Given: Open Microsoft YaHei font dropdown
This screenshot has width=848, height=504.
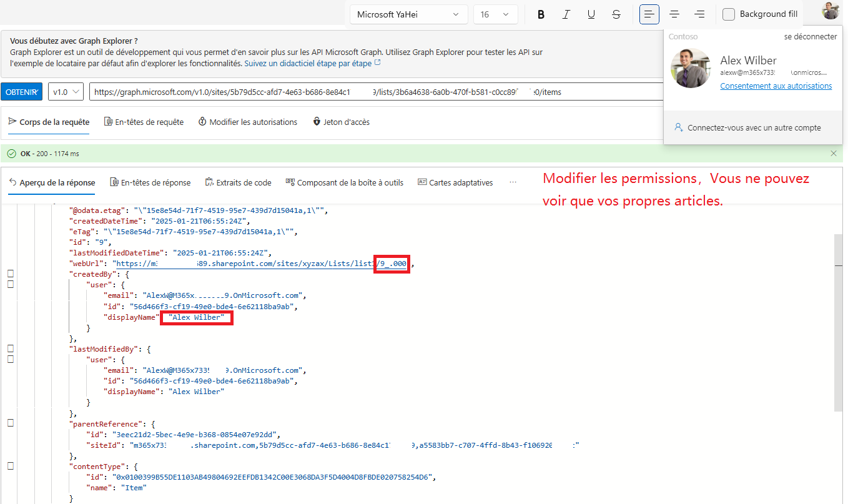Looking at the screenshot, I should tap(408, 14).
